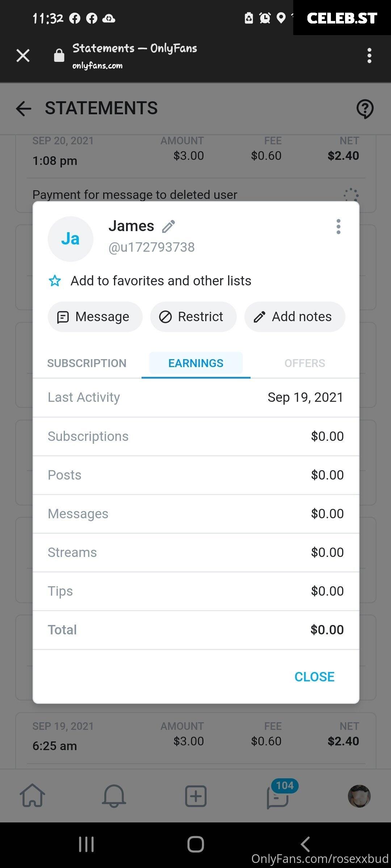Close the browser tab with X icon
This screenshot has width=391, height=868.
pyautogui.click(x=23, y=56)
